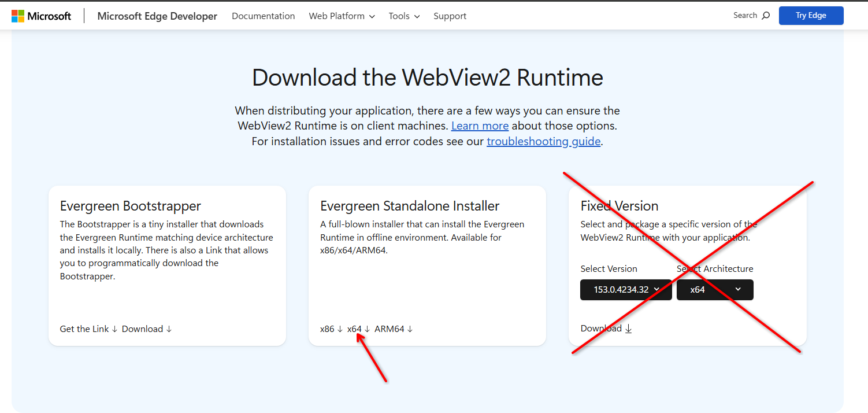Expand the Tools dropdown menu

[404, 16]
